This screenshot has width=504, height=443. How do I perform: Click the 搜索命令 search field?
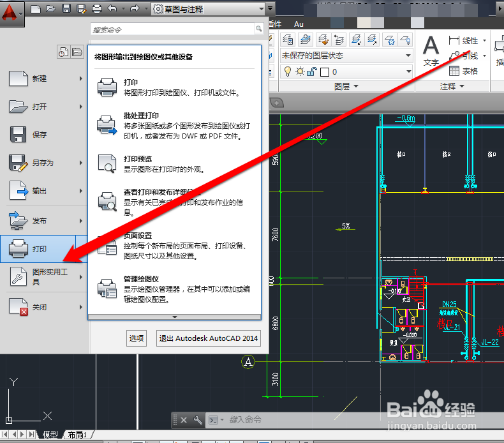point(173,29)
